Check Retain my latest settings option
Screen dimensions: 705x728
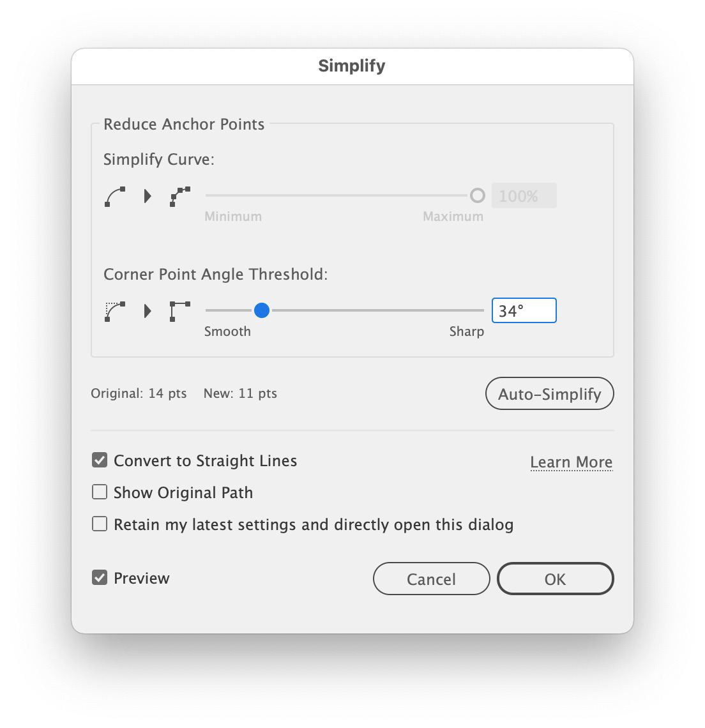click(100, 524)
